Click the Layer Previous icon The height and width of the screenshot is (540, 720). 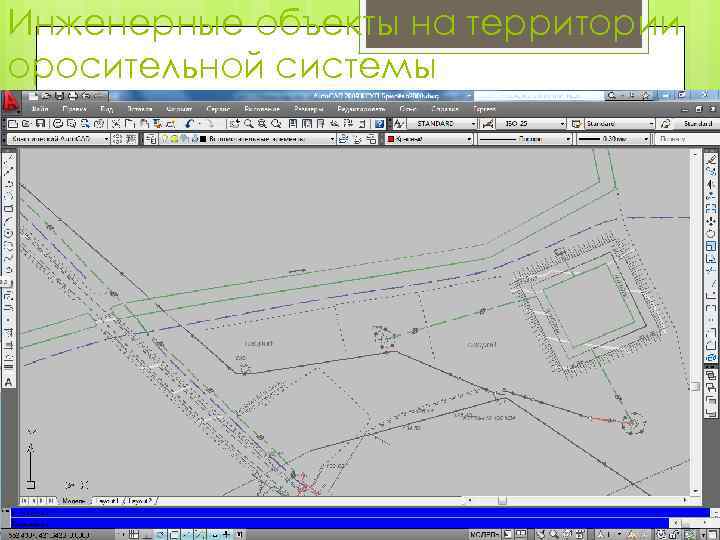click(357, 139)
